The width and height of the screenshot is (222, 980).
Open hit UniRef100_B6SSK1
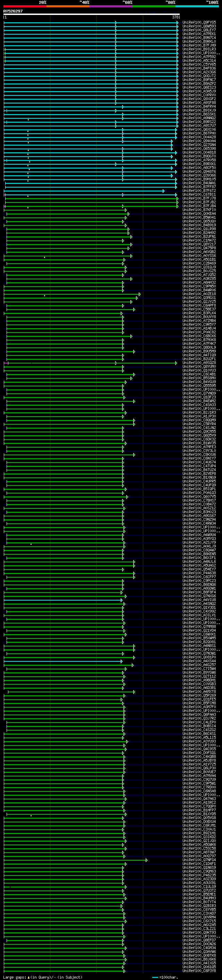[x=199, y=114]
